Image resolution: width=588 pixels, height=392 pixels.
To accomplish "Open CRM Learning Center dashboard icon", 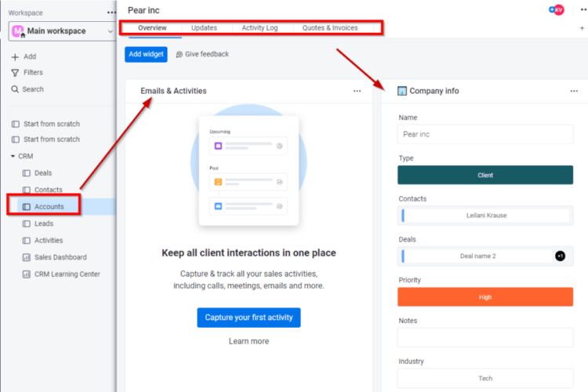I will click(26, 274).
